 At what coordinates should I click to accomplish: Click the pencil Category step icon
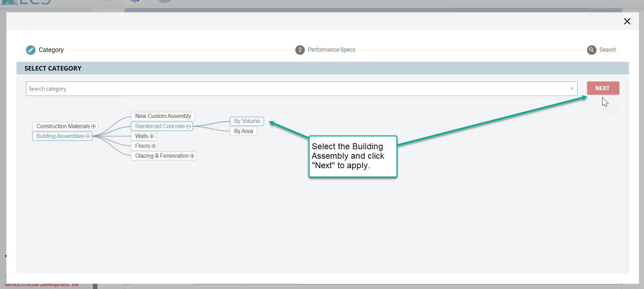click(x=31, y=50)
